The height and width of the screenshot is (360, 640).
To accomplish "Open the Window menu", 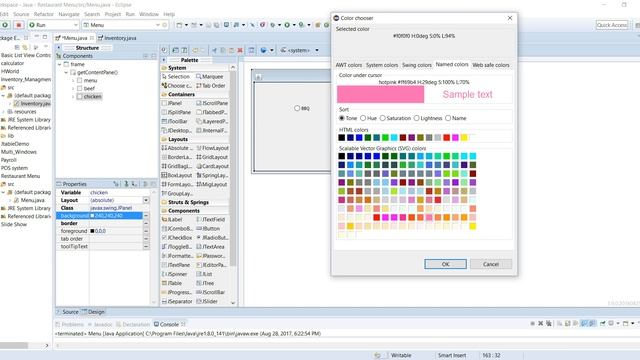I will (149, 14).
